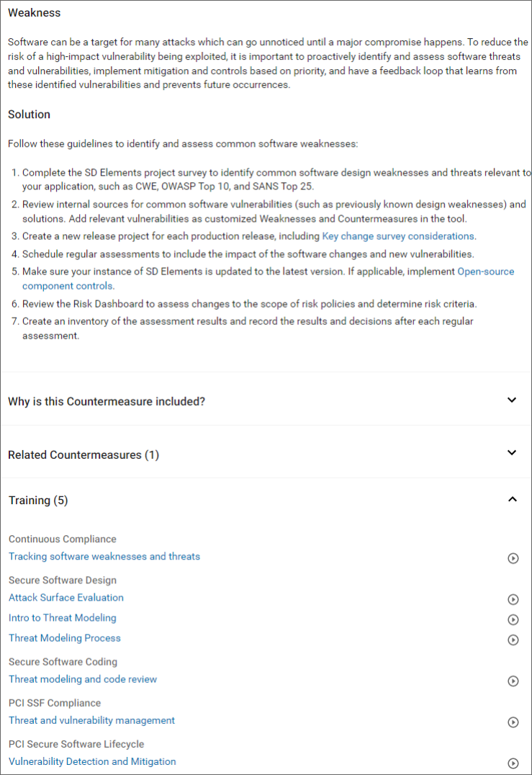The image size is (532, 775).
Task: Click play icon next to Threat Modeling Process
Action: pyautogui.click(x=513, y=639)
